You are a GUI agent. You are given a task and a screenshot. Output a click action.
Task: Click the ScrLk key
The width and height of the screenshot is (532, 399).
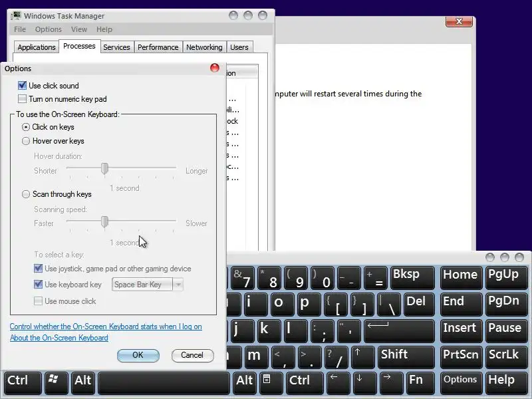pyautogui.click(x=506, y=356)
